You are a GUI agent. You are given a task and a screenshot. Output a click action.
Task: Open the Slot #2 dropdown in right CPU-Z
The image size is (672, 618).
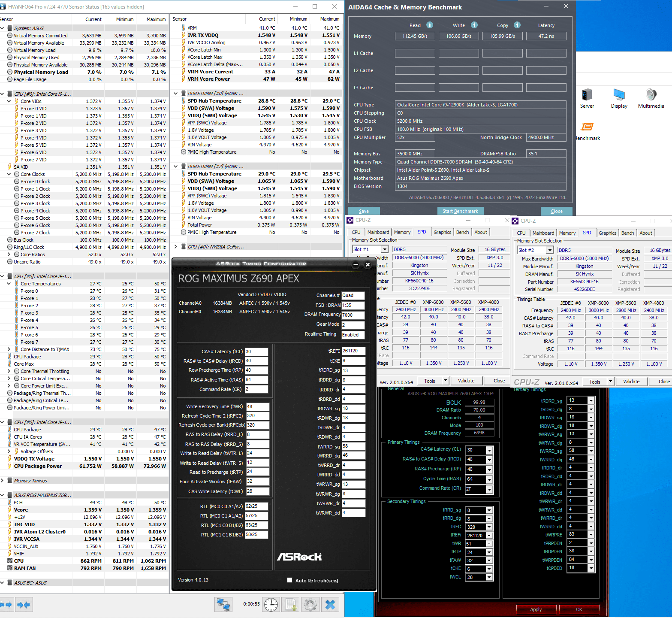click(x=550, y=250)
